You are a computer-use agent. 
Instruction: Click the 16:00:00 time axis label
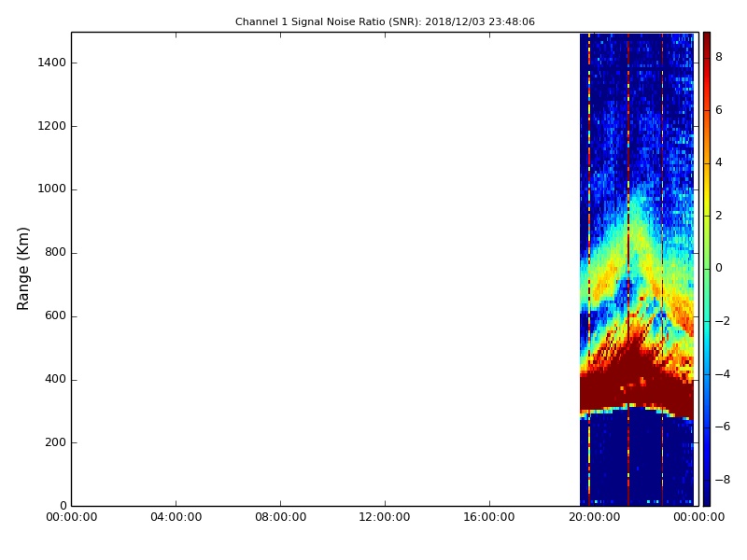tap(489, 517)
